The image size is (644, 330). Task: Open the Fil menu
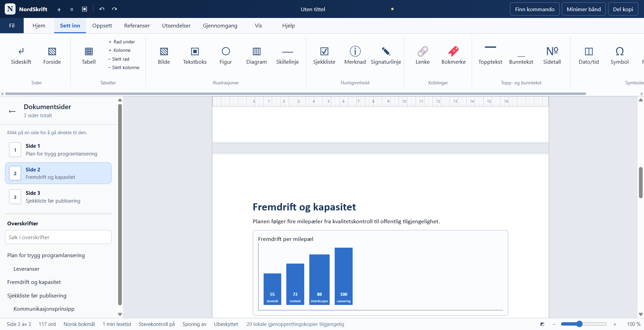[12, 25]
